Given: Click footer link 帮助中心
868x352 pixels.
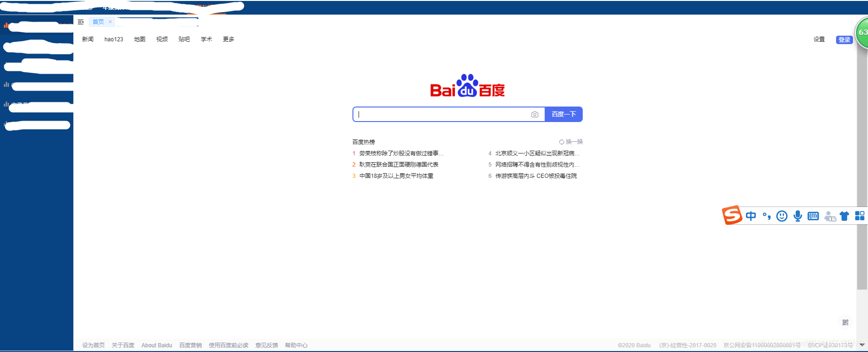Looking at the screenshot, I should coord(296,345).
